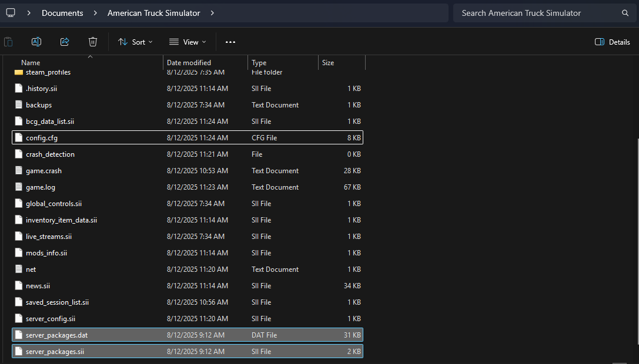
Task: Click the file icon of config.cfg
Action: (18, 137)
